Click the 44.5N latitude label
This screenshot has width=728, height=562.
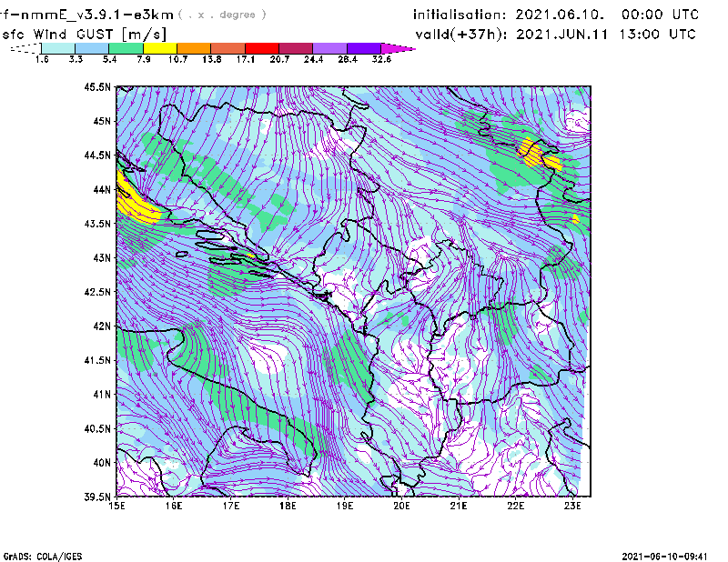pyautogui.click(x=97, y=155)
